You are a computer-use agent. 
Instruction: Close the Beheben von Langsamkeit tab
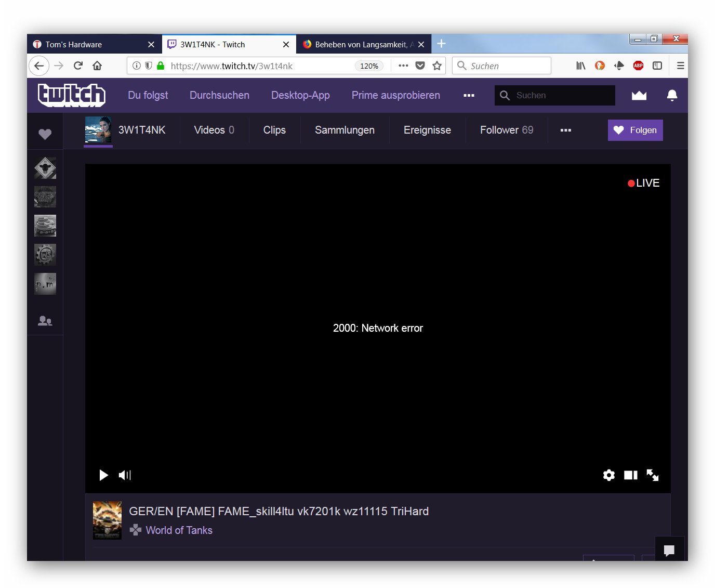point(421,45)
